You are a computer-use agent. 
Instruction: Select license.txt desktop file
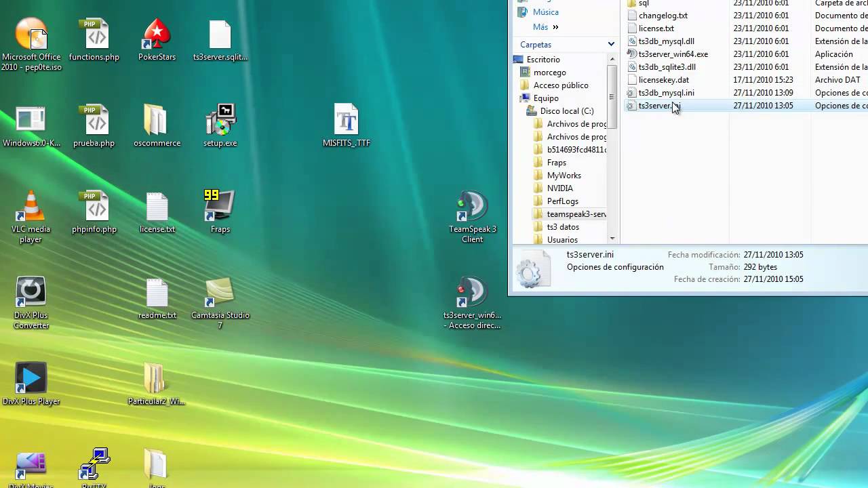[x=157, y=213]
